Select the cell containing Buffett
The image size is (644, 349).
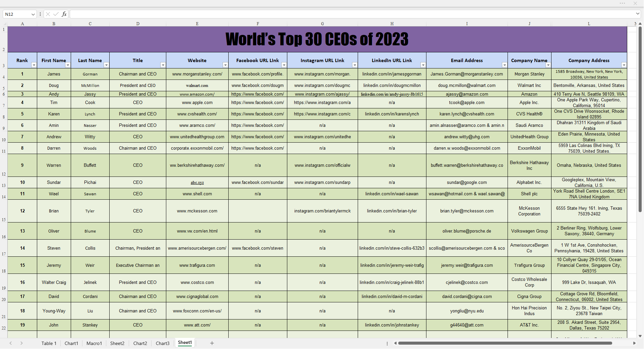coord(90,165)
